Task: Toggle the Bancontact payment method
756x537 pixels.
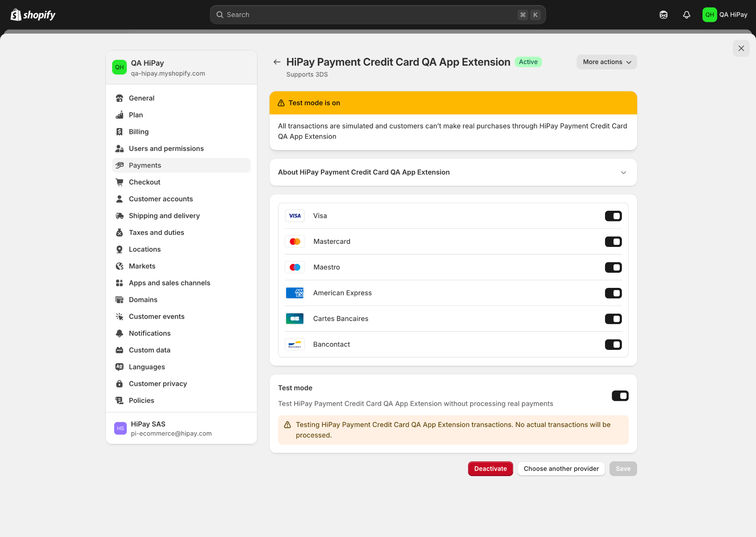Action: 613,344
